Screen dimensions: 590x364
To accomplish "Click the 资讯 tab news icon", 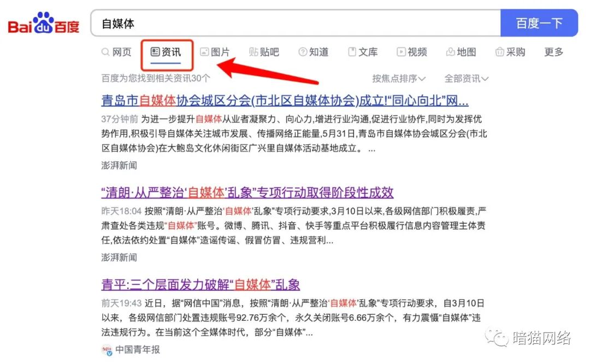I will [x=155, y=52].
